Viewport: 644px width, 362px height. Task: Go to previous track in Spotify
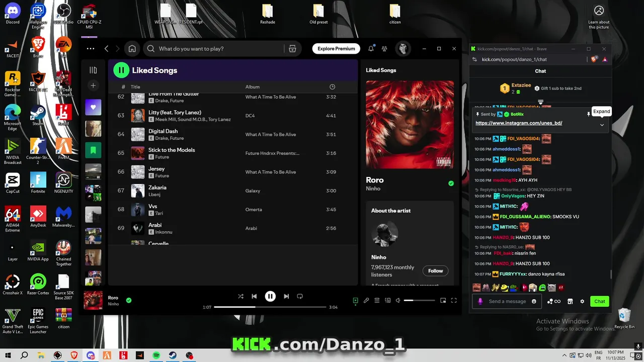tap(254, 296)
